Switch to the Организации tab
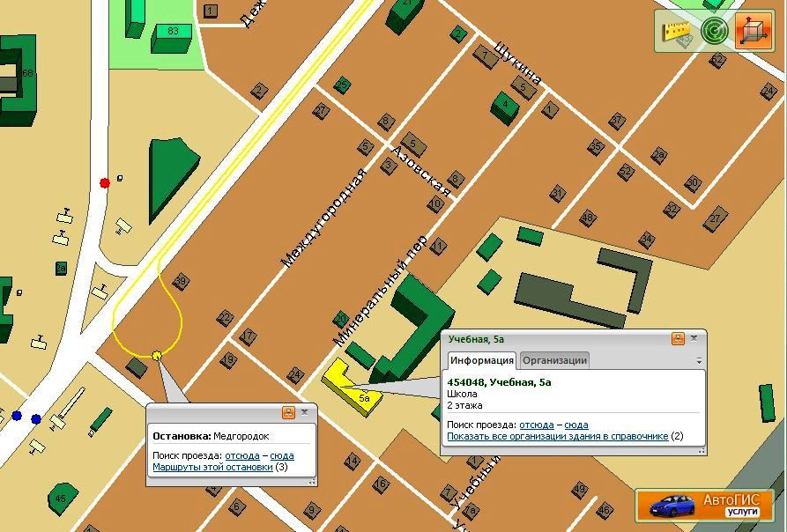 coord(553,360)
